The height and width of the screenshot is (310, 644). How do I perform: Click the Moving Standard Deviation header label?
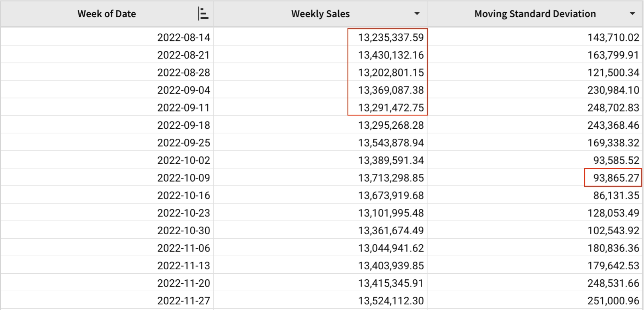click(535, 14)
